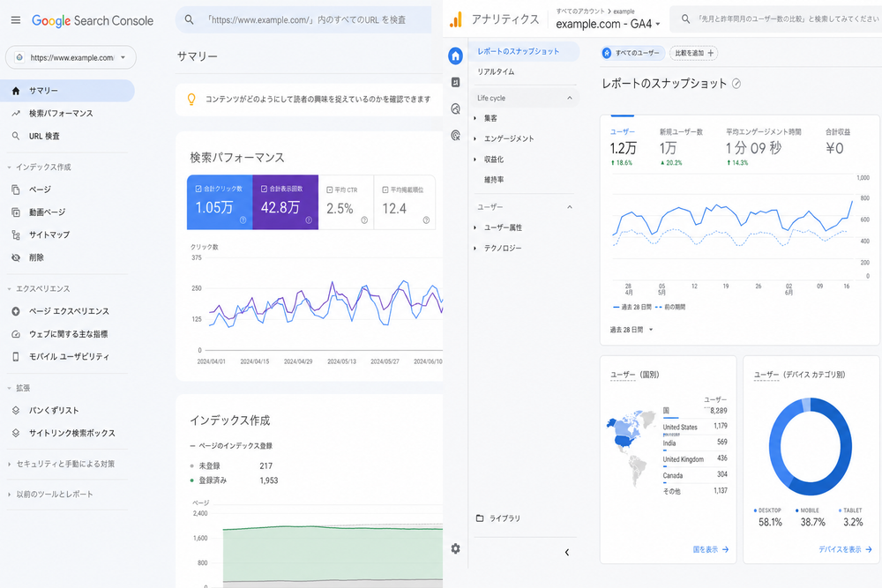The width and height of the screenshot is (882, 588).
Task: Open the Explore icon in Analytics rail
Action: 456,108
